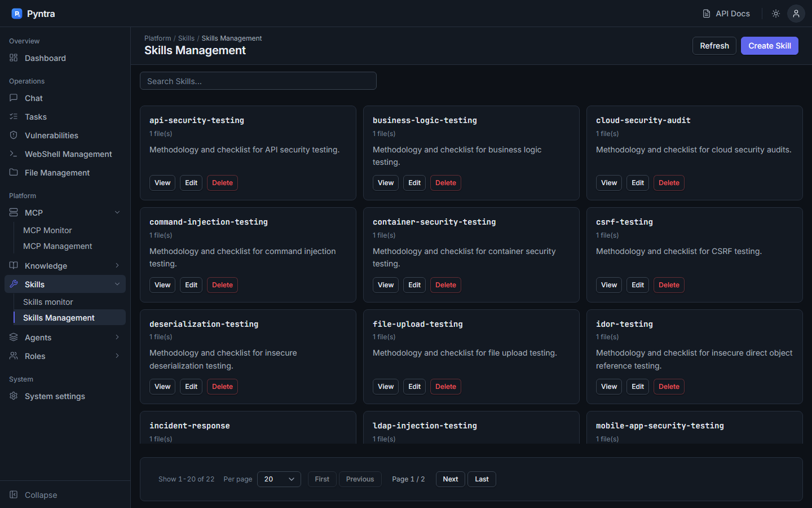This screenshot has height=508, width=812.
Task: Go to the Next page
Action: [x=451, y=479]
